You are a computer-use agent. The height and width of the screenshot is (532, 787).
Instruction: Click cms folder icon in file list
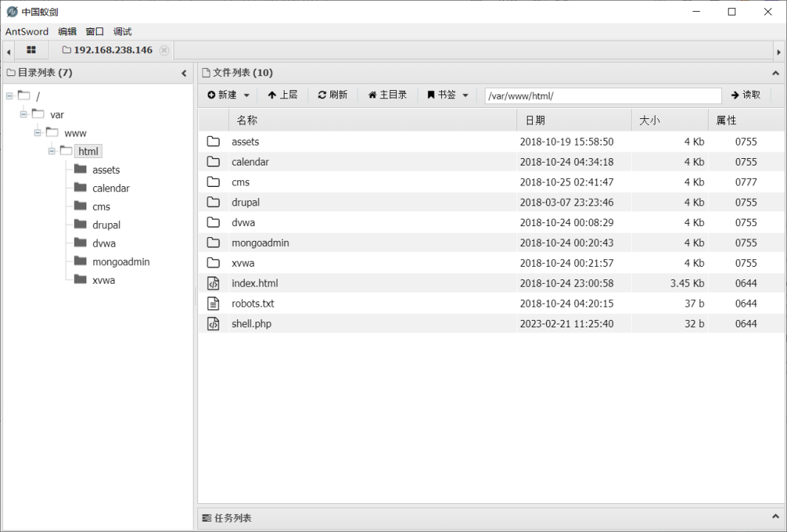[214, 182]
